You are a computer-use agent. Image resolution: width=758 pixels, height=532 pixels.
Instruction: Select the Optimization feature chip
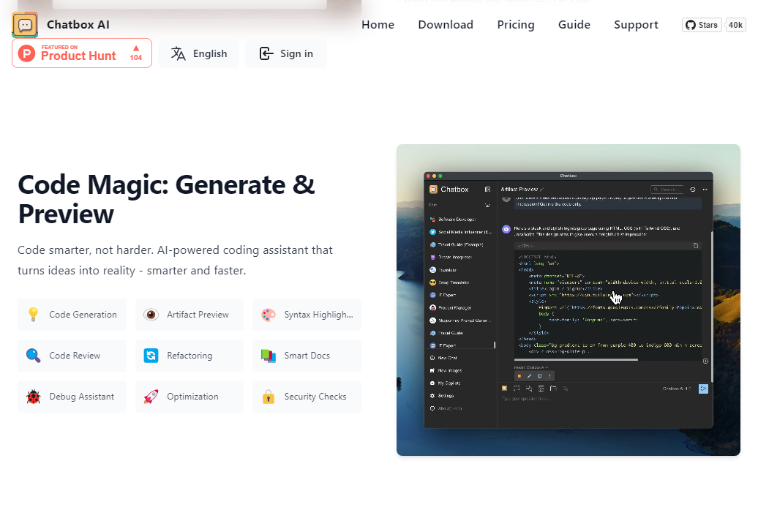(189, 397)
